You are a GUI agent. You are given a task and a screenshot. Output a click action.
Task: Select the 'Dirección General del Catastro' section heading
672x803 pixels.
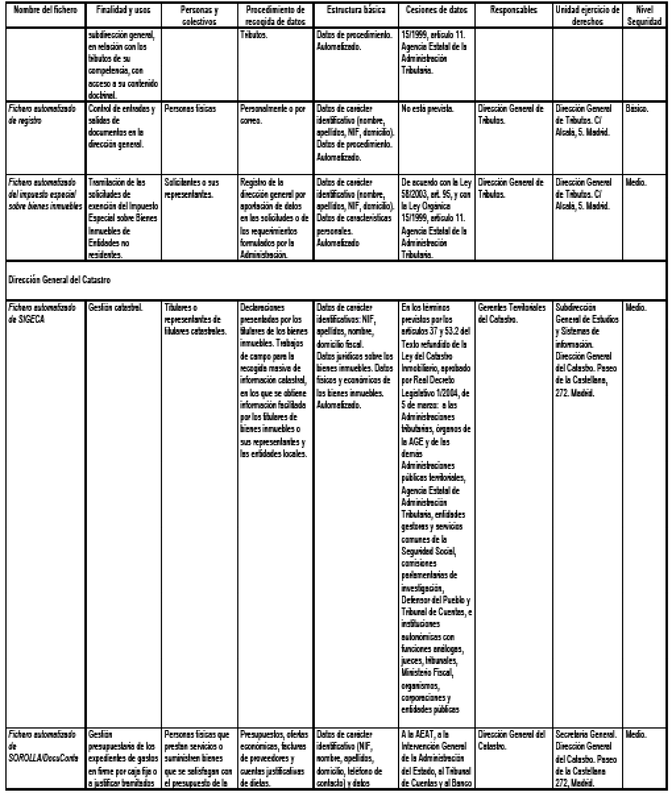59,280
